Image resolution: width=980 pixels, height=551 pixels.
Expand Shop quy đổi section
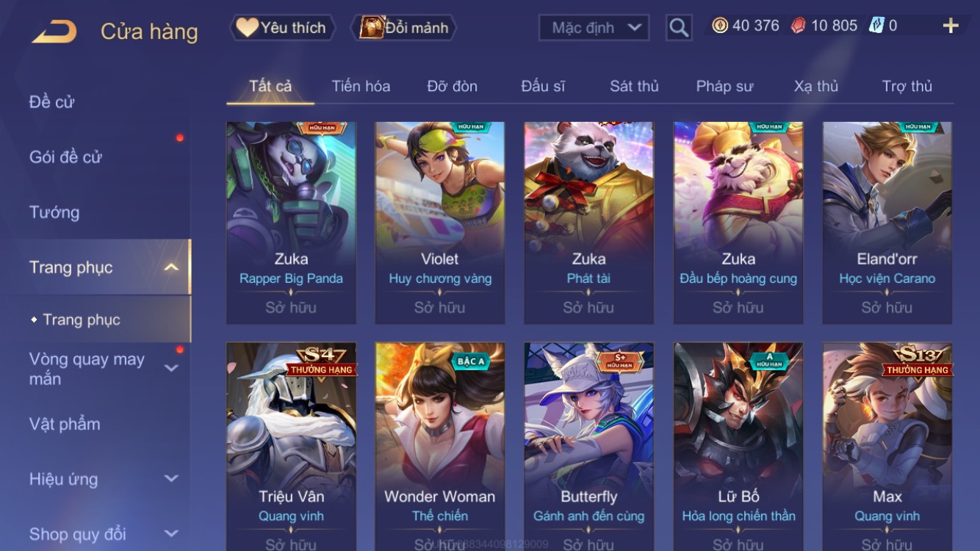[x=171, y=534]
